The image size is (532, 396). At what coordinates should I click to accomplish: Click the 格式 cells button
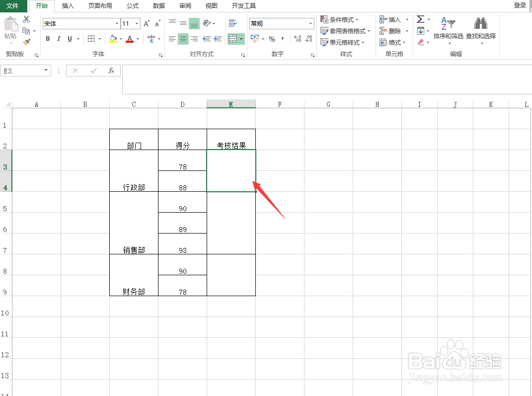click(392, 42)
